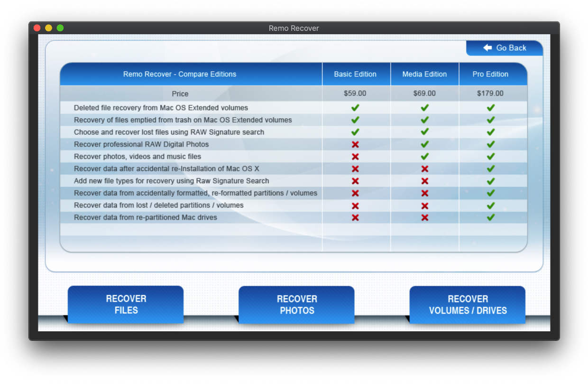The image size is (588, 384).
Task: Click Basic red cross for photos, videos and music
Action: click(355, 157)
